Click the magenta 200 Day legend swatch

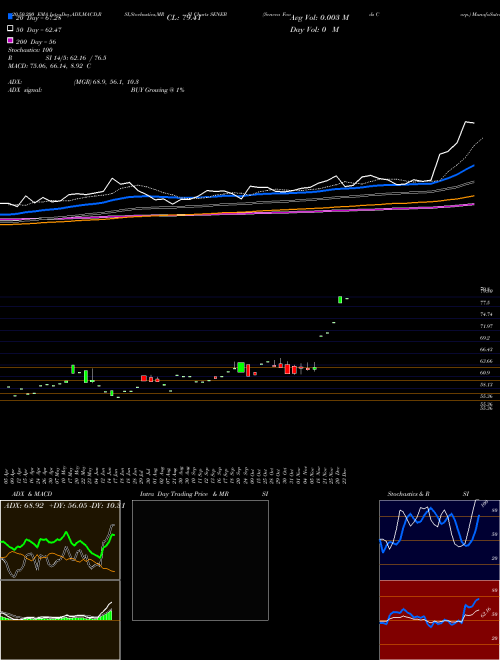pyautogui.click(x=10, y=41)
